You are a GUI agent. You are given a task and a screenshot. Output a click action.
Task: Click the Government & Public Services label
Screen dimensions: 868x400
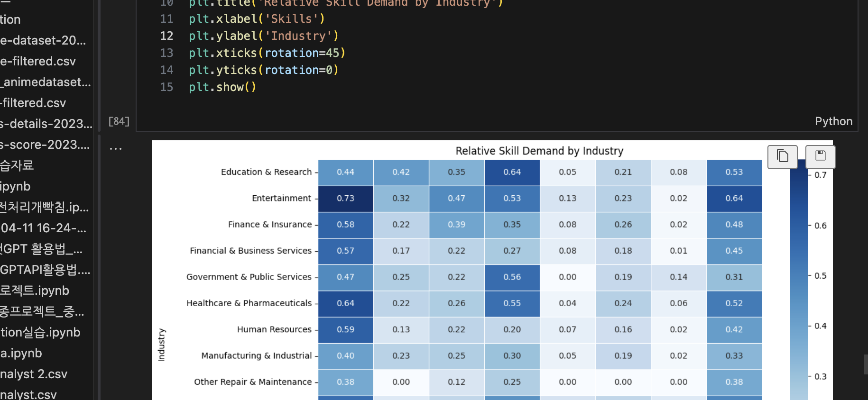click(249, 277)
